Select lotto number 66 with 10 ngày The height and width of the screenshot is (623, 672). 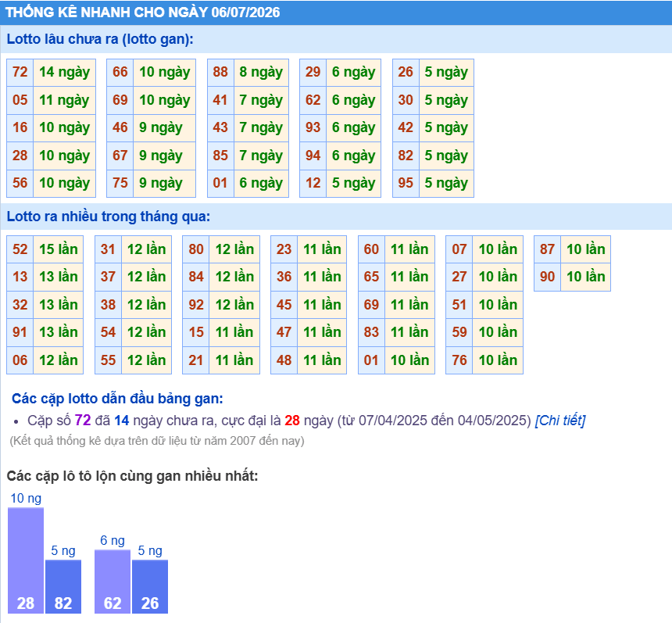coord(120,72)
